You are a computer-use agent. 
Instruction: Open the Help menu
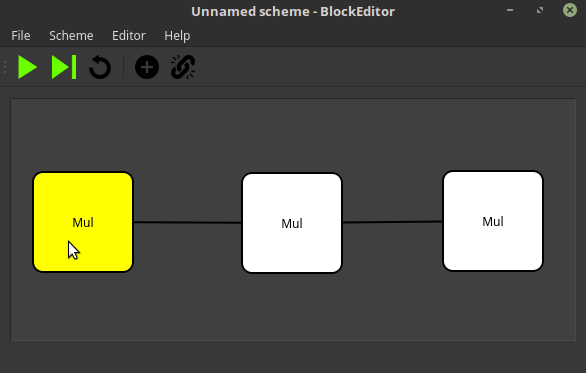coord(177,36)
